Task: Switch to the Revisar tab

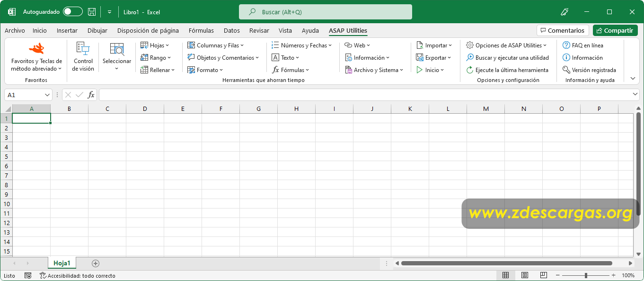Action: tap(259, 30)
